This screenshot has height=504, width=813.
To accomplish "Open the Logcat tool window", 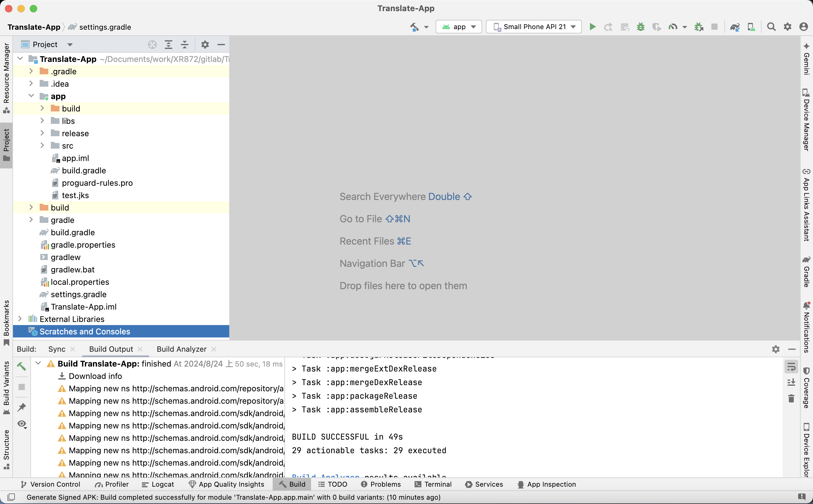I will [x=158, y=484].
